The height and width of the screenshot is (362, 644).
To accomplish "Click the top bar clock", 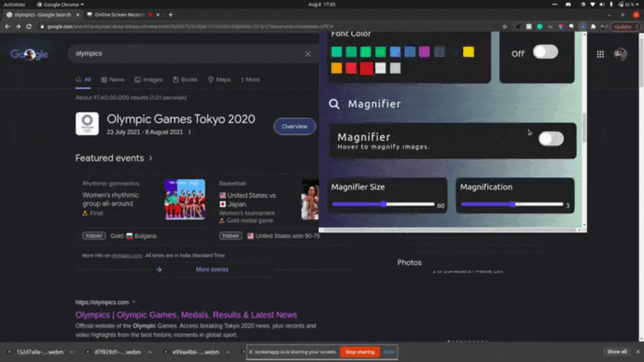I will 322,4.
